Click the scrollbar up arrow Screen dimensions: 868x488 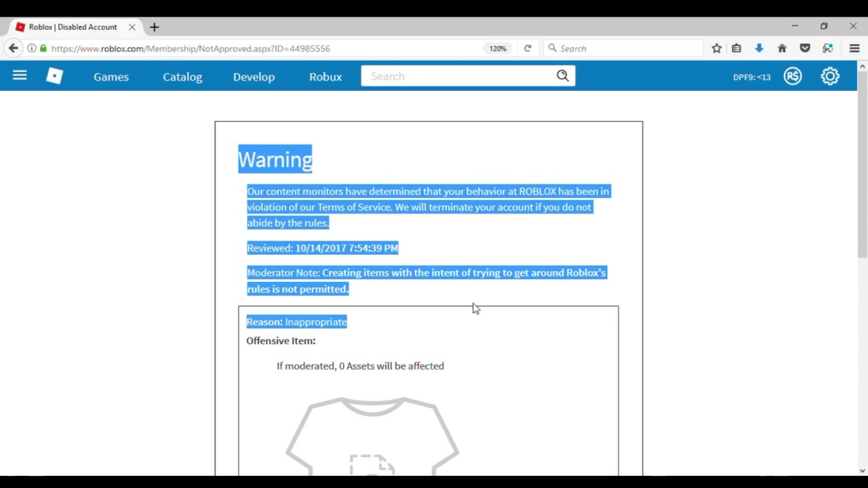[x=863, y=65]
